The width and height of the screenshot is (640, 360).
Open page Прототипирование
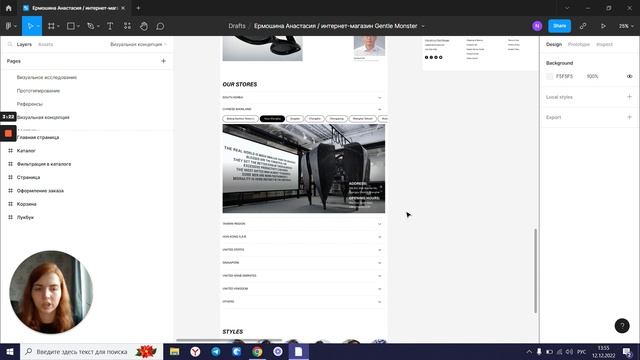(38, 91)
